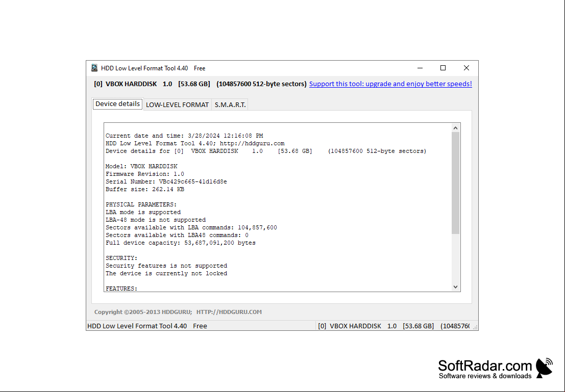This screenshot has width=565, height=392.
Task: Click the 'HDD Low Level Format Tool 4.40; http://hddguru.com' line
Action: coord(195,144)
